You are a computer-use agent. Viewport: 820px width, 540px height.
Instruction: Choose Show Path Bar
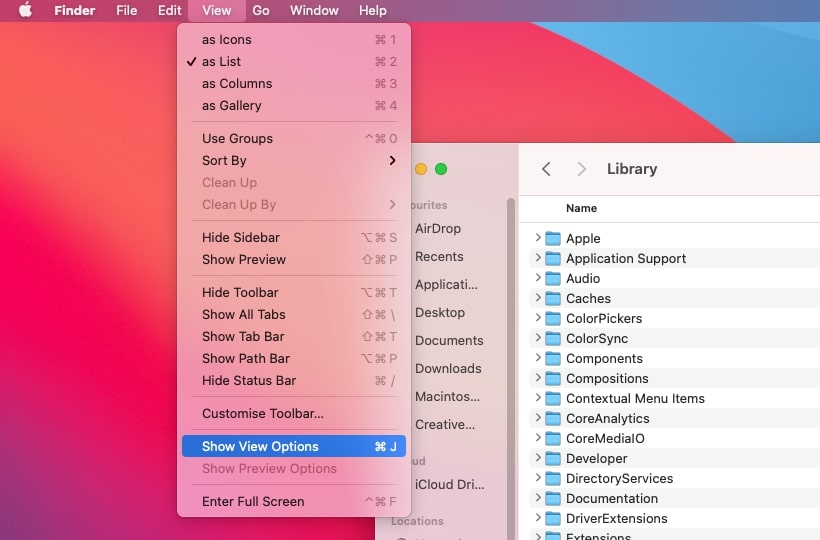point(294,358)
